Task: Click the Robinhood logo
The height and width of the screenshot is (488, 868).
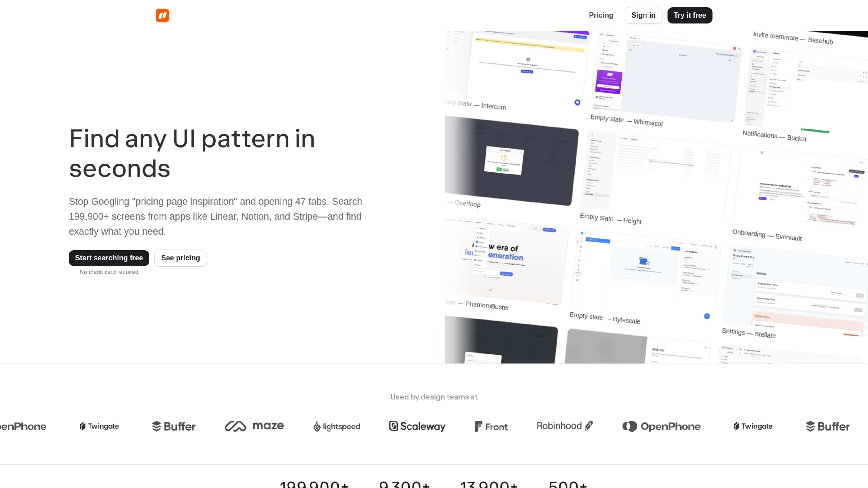Action: point(565,426)
